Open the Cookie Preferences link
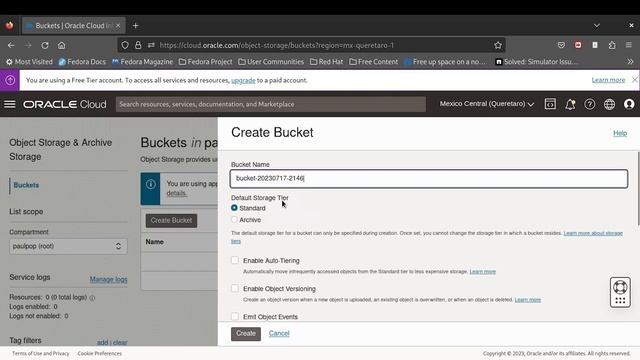 [100, 353]
